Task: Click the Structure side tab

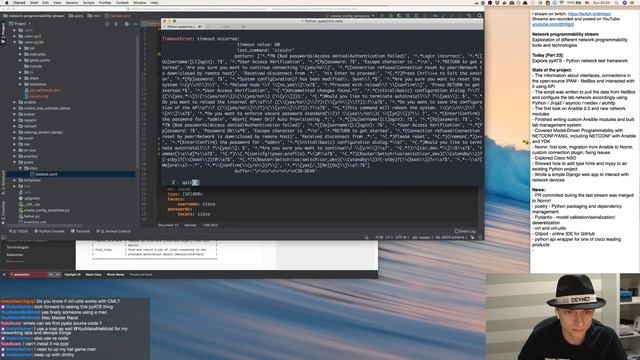Action: (x=2, y=183)
